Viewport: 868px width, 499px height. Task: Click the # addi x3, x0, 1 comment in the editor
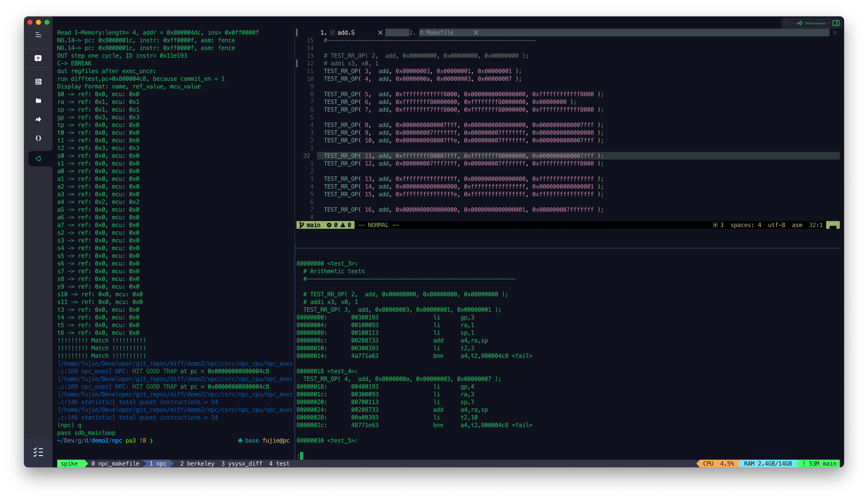click(x=351, y=63)
